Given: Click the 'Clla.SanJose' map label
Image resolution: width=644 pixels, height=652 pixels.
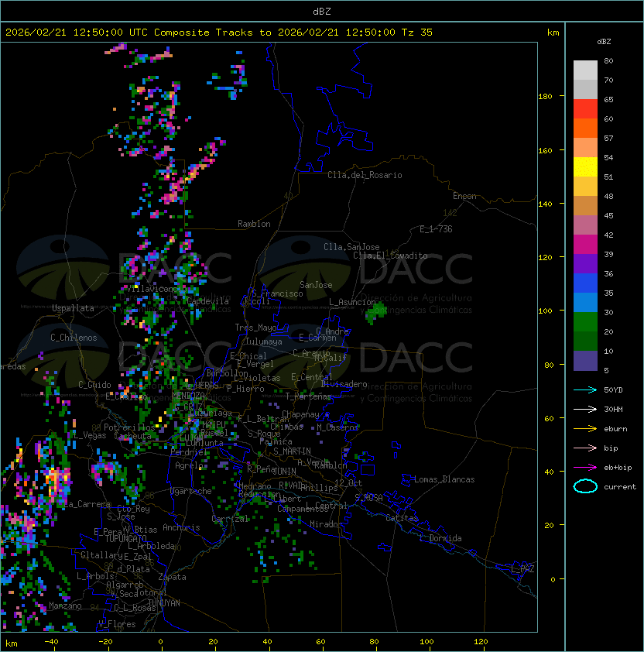Looking at the screenshot, I should (351, 247).
